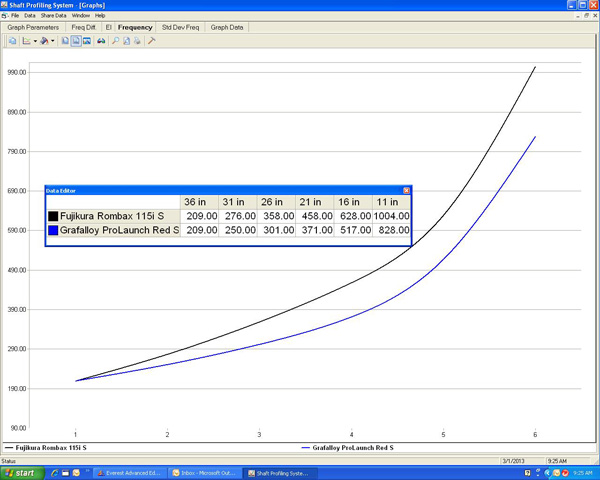Viewport: 600px width, 480px height.
Task: Click the blue Grafalloy color swatch
Action: pos(53,230)
